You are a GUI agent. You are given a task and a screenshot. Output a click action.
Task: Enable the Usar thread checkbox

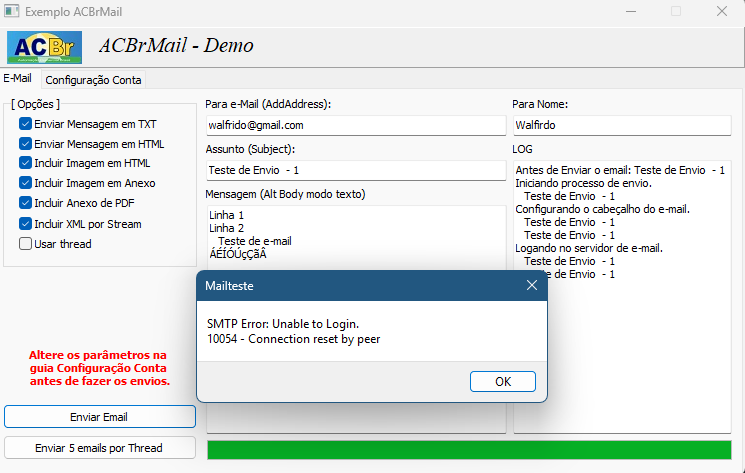coord(25,244)
